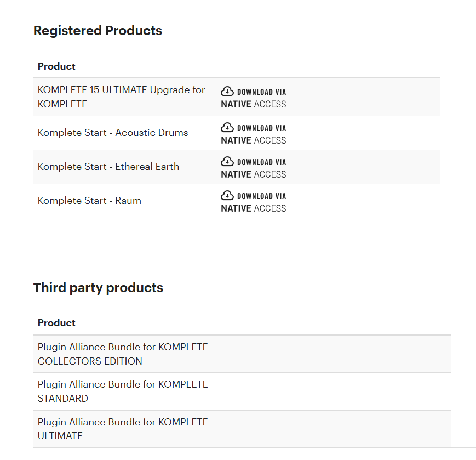
Task: Click the download cloud icon for KOMPLETE 15 ULTIMATE Upgrade
Action: (x=227, y=91)
